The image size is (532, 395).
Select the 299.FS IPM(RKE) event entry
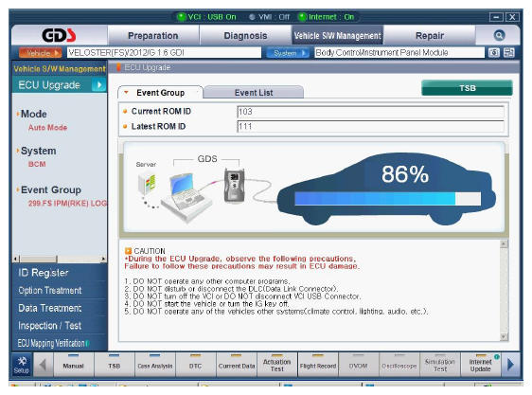[67, 203]
